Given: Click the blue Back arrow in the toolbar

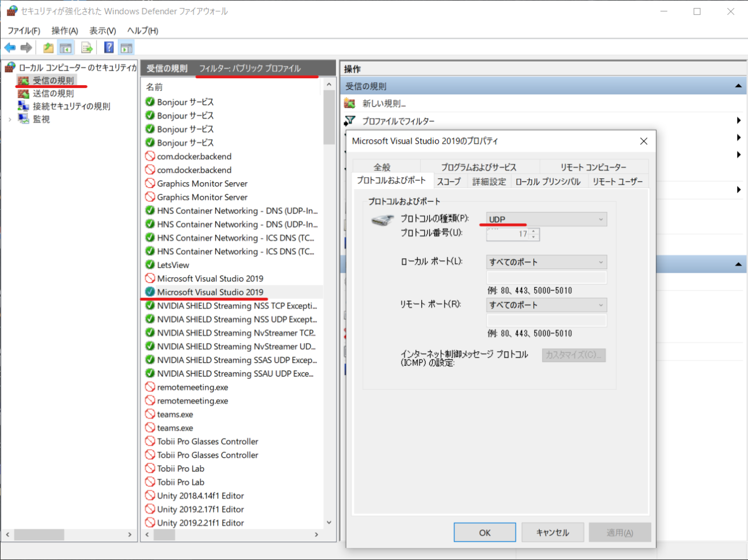Looking at the screenshot, I should pos(10,48).
